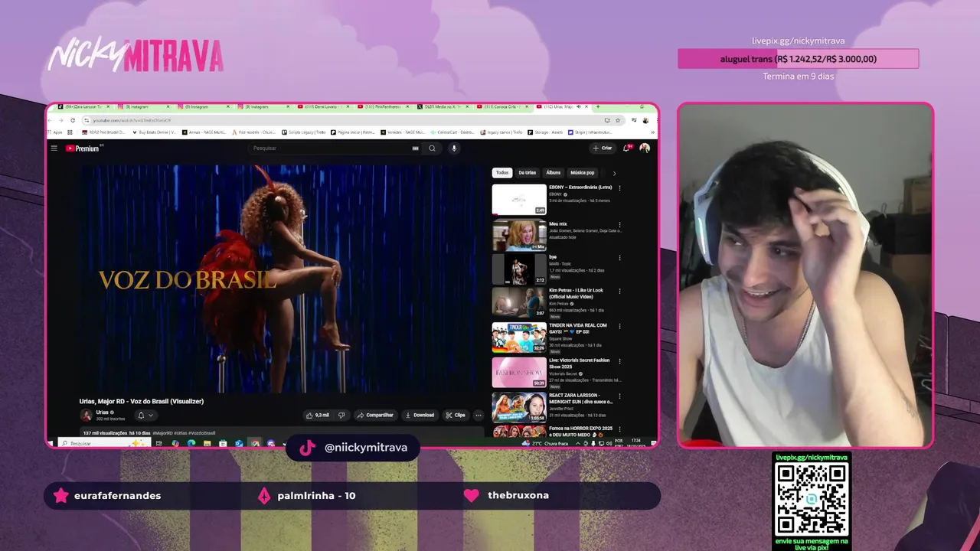
Task: Open options menu for TINDER NA VIDA REAL
Action: [619, 326]
